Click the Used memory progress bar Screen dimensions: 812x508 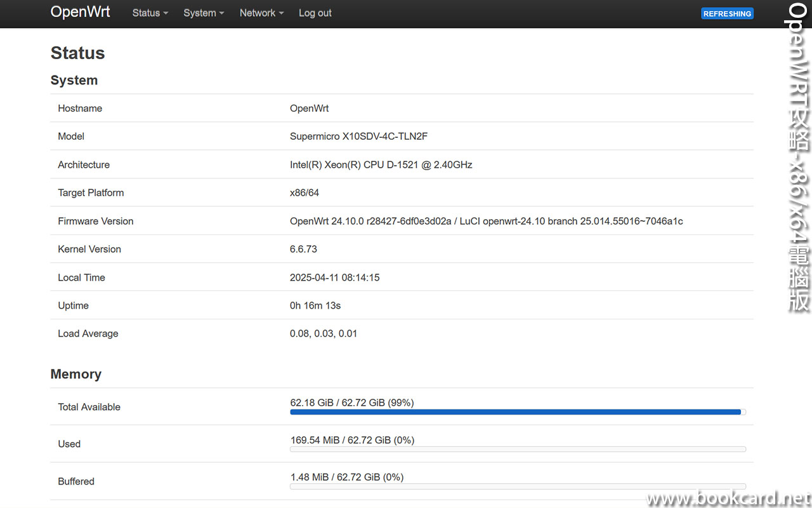(517, 449)
